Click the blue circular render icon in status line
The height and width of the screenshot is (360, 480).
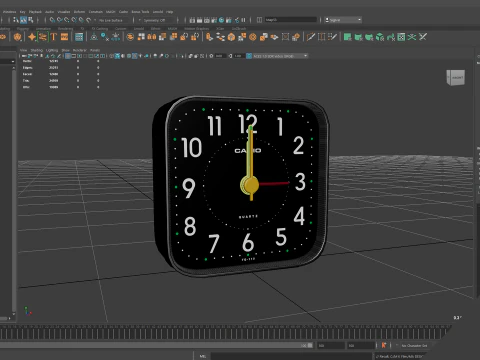(x=221, y=20)
